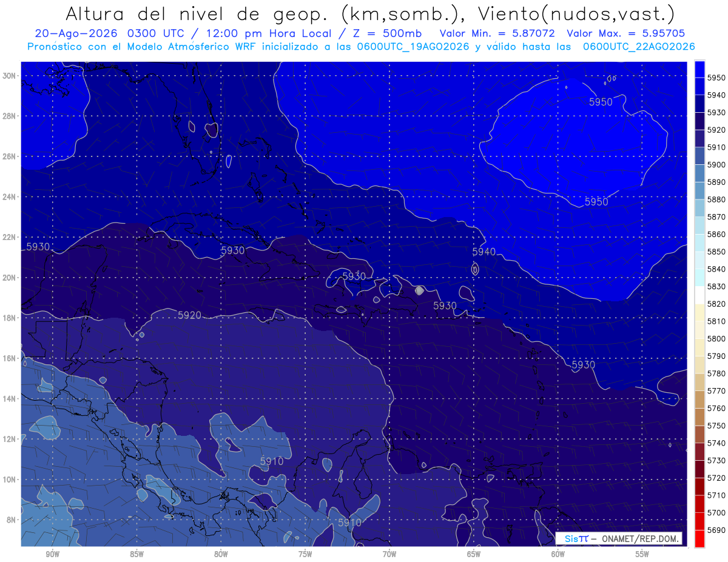This screenshot has height=562, width=728.
Task: Select the "Valor Min. = 5.87072" readout
Action: pyautogui.click(x=497, y=33)
